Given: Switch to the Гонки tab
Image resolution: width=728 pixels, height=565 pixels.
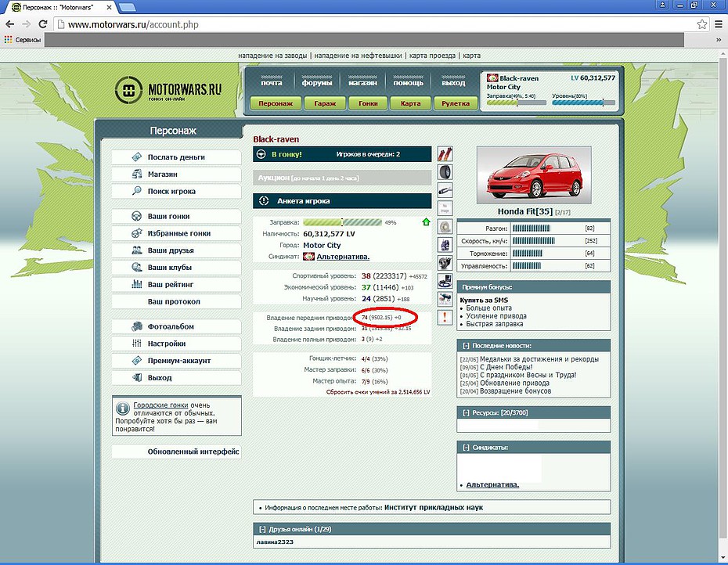Looking at the screenshot, I should pyautogui.click(x=368, y=103).
